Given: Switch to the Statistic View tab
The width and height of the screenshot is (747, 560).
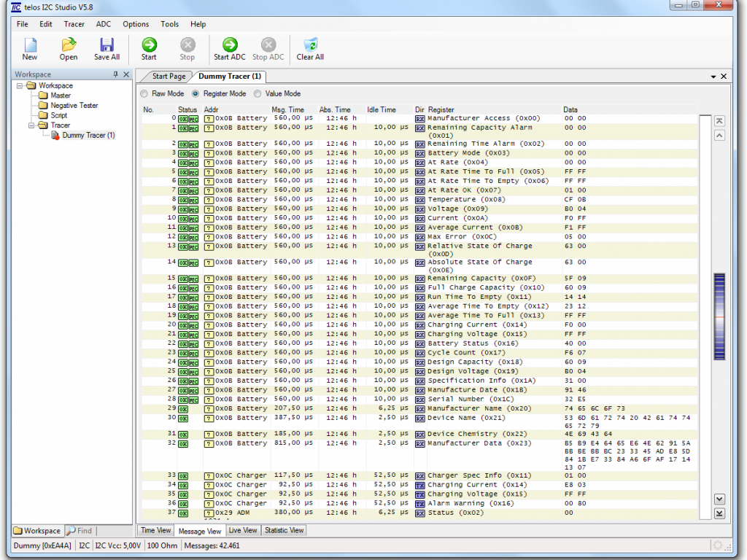Looking at the screenshot, I should [x=284, y=530].
